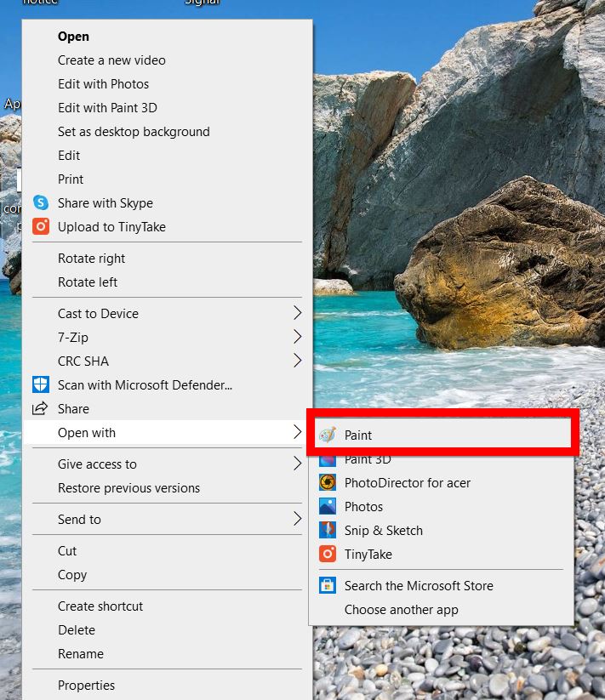Expand the 7-Zip submenu arrow
This screenshot has width=605, height=700.
pos(297,337)
